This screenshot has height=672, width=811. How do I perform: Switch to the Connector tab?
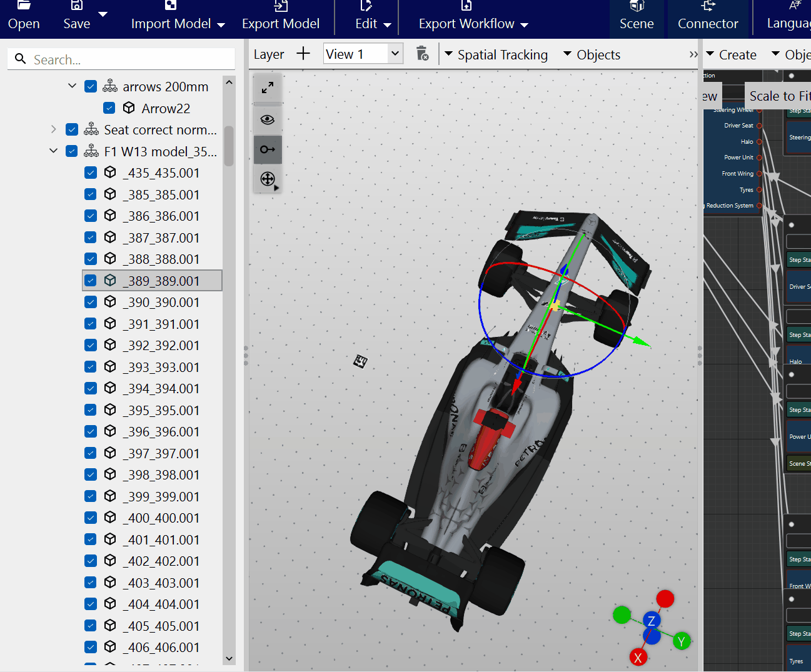(708, 18)
